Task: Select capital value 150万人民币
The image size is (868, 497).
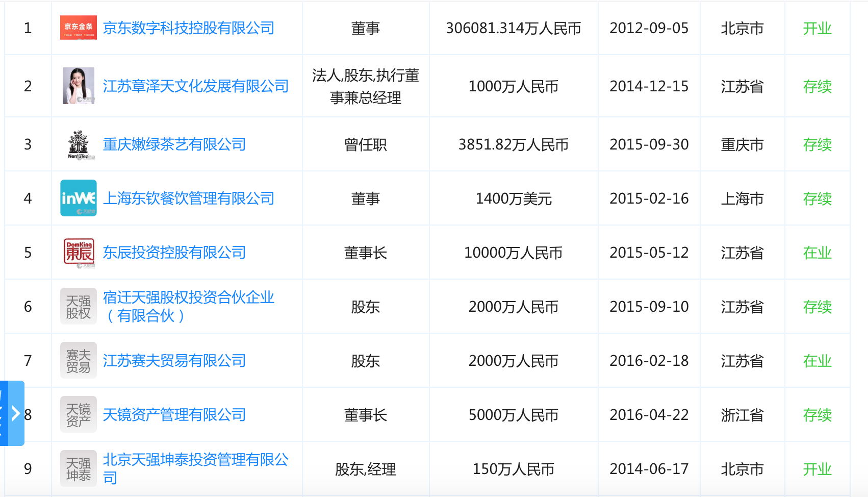Action: (514, 469)
